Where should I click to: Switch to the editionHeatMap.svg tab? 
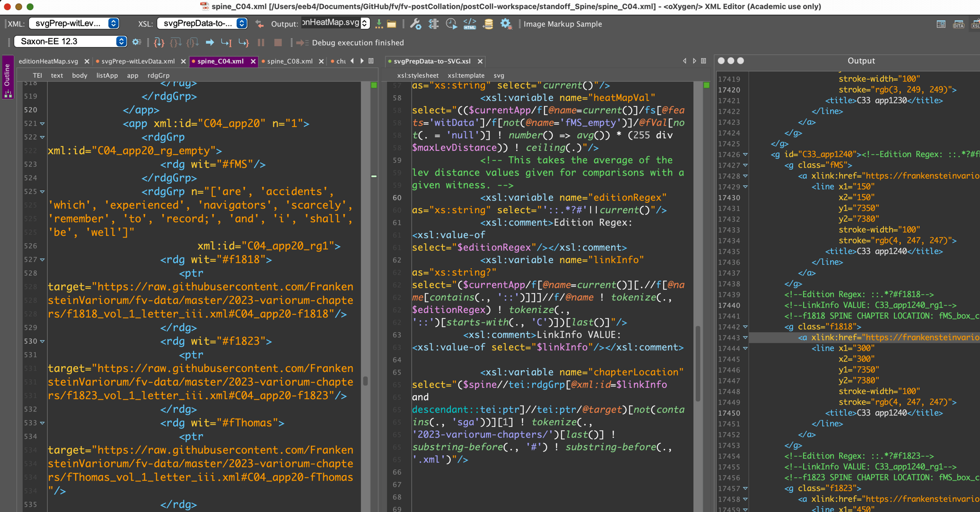tap(48, 62)
